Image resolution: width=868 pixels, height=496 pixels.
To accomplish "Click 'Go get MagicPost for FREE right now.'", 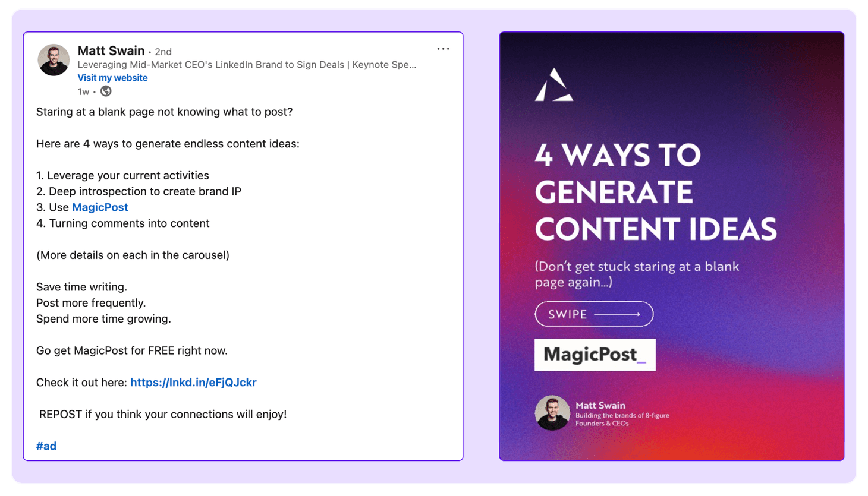I will (x=132, y=351).
